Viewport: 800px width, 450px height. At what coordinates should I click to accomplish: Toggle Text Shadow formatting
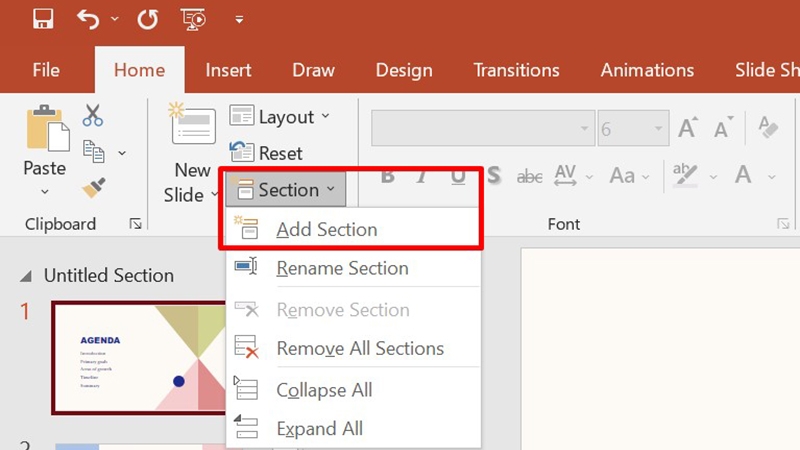493,176
